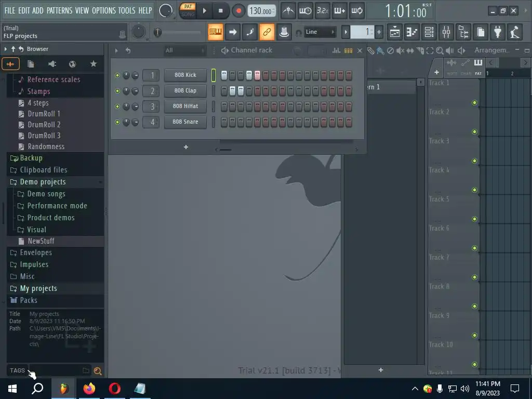Mute the 808 Snare channel LED
Screen dimensions: 532x399
tap(117, 122)
